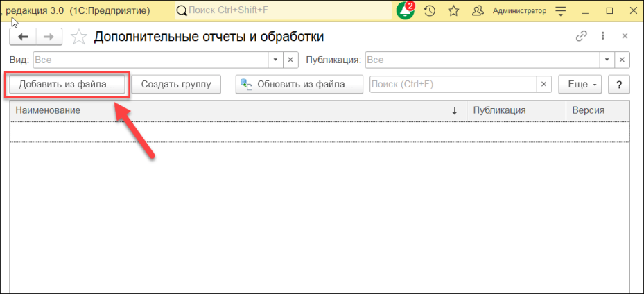Image resolution: width=644 pixels, height=294 pixels.
Task: Open the service menu lines icon
Action: coord(561,11)
